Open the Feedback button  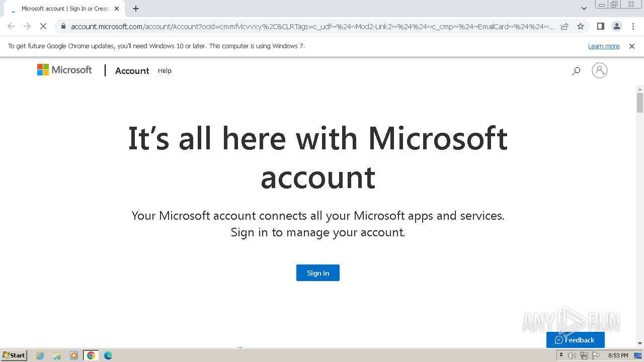click(x=575, y=340)
